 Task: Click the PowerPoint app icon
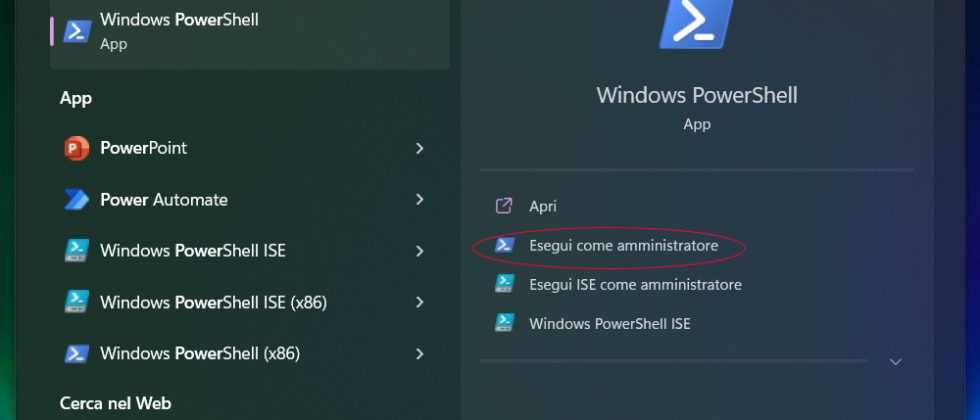(77, 148)
